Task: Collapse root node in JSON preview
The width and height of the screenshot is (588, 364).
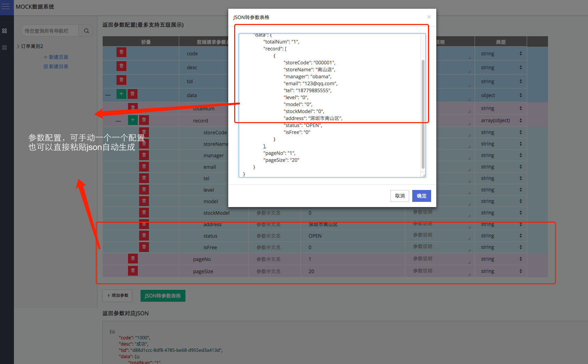Action: (113, 332)
